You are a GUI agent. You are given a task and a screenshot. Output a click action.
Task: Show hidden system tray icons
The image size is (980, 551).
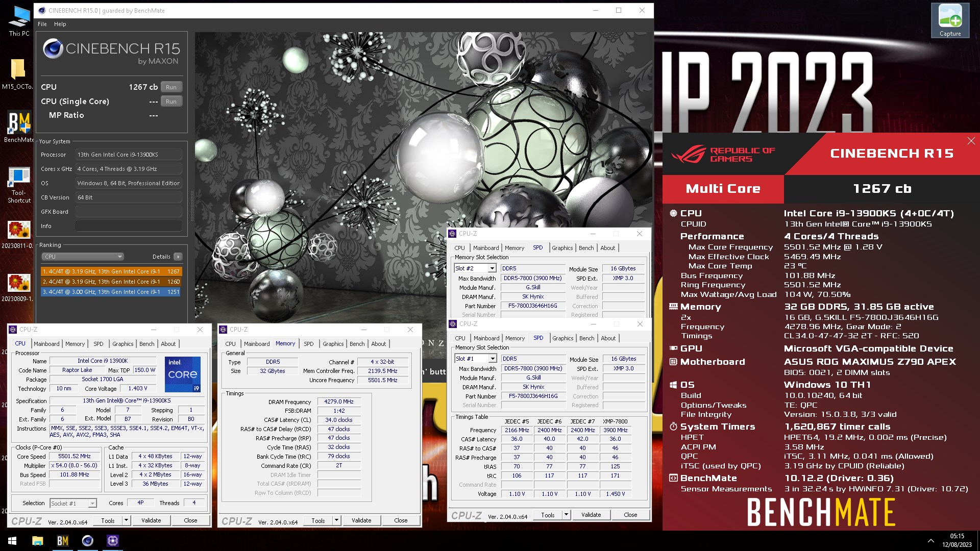931,541
